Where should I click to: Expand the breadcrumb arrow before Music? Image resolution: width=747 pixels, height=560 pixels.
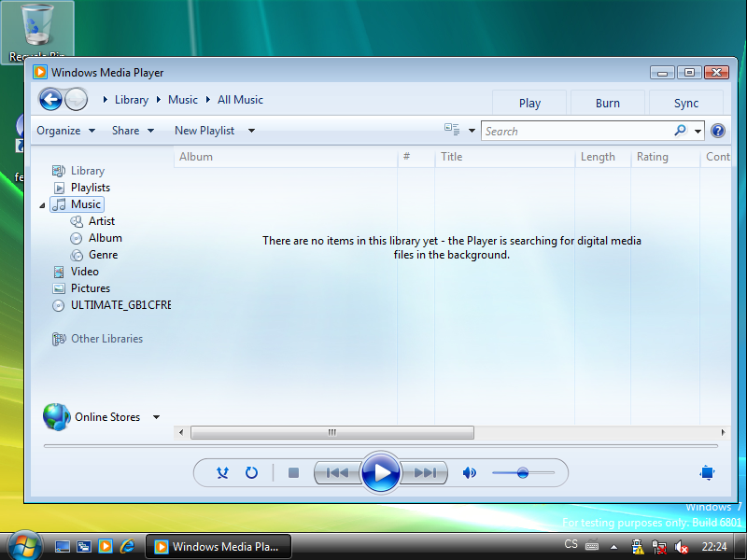click(x=158, y=100)
